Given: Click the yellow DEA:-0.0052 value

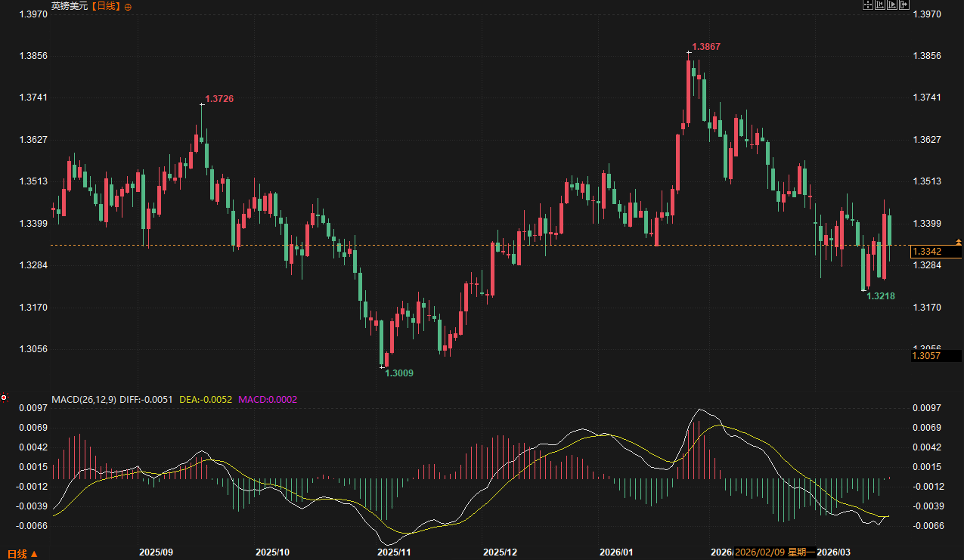Looking at the screenshot, I should tap(206, 399).
